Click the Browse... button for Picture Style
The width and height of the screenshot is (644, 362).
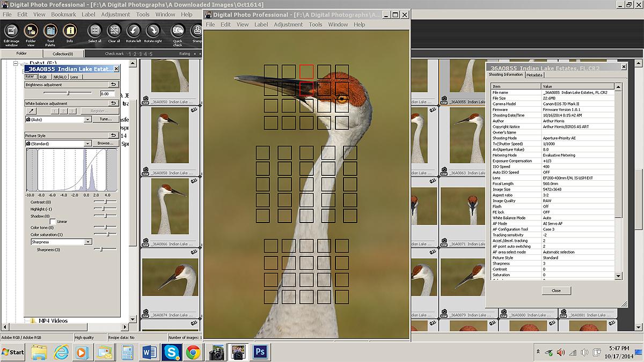point(106,143)
